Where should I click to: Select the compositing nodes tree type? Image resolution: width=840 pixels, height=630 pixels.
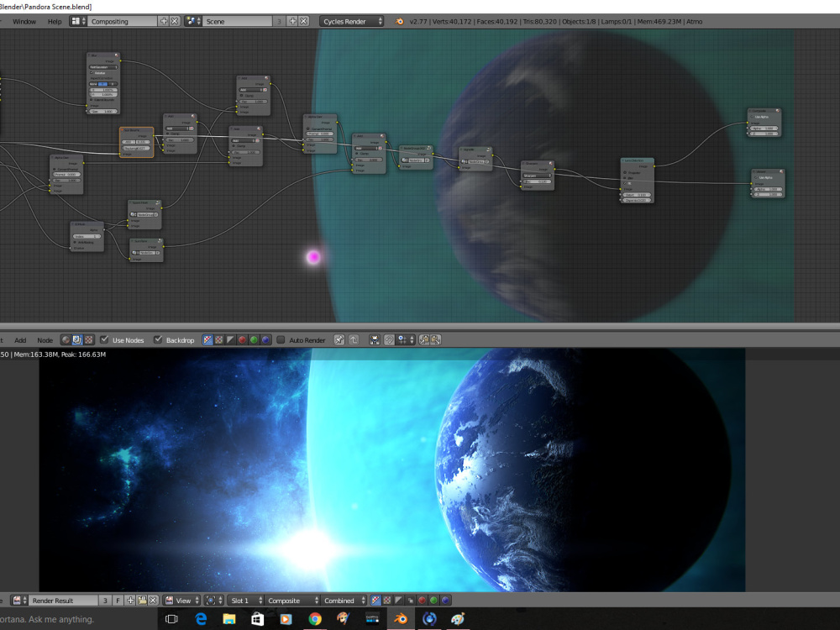click(77, 339)
